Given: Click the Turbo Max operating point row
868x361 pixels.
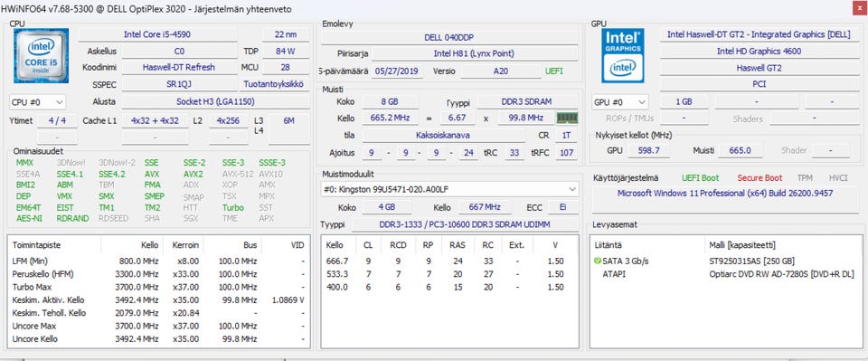Looking at the screenshot, I should 159,287.
